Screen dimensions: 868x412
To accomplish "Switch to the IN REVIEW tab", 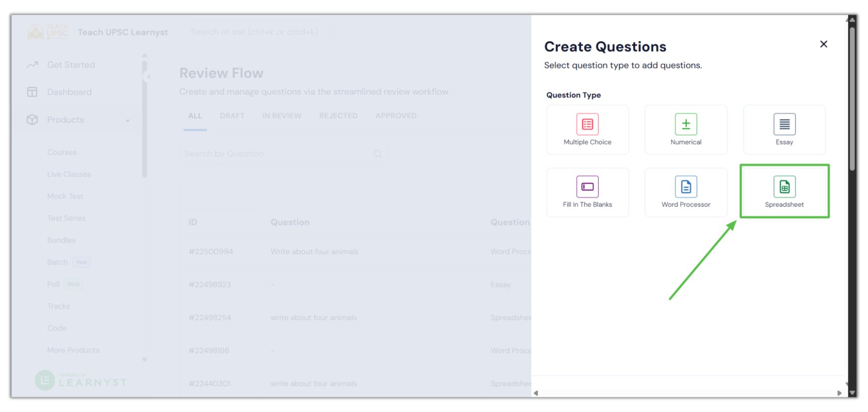I will click(282, 116).
